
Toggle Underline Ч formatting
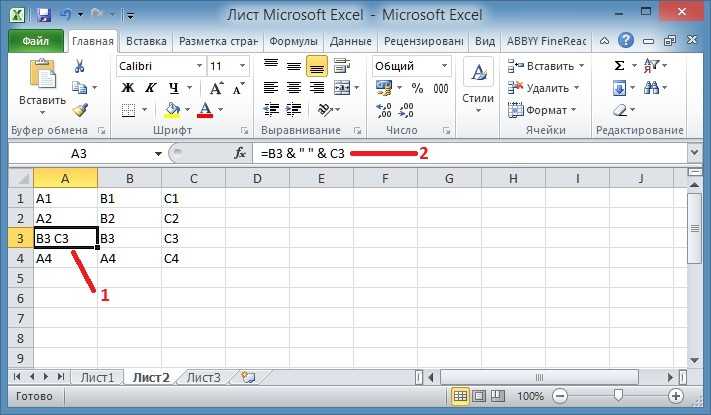coord(174,88)
